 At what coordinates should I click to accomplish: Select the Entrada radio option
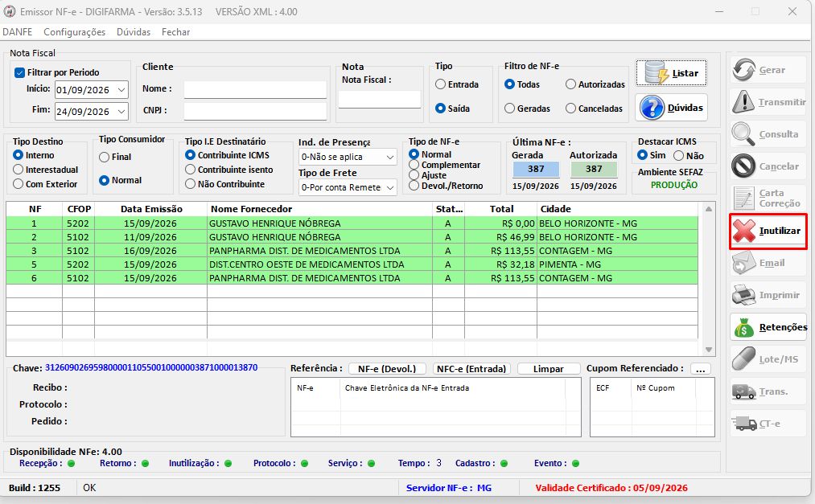[x=441, y=84]
